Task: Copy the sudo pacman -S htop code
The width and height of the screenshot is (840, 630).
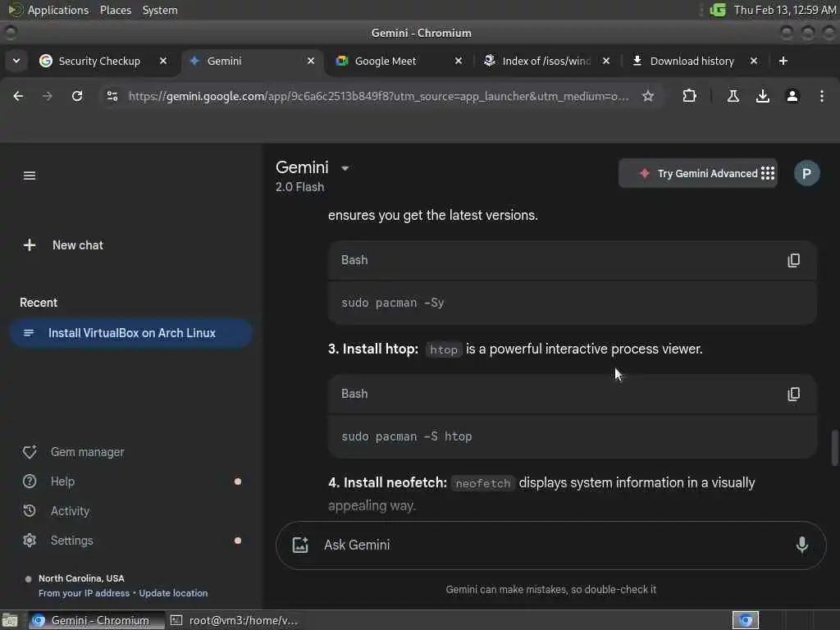Action: pos(794,395)
